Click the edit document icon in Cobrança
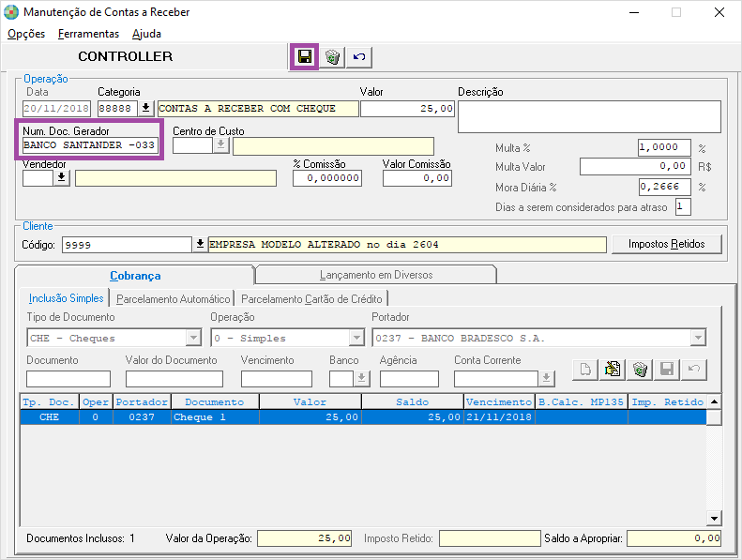742x560 pixels. point(613,370)
